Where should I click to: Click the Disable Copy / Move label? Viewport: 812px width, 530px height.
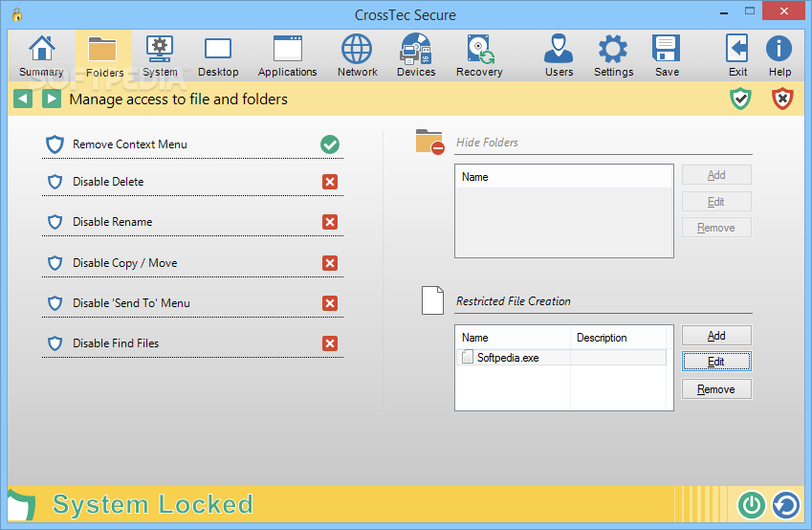(x=124, y=263)
